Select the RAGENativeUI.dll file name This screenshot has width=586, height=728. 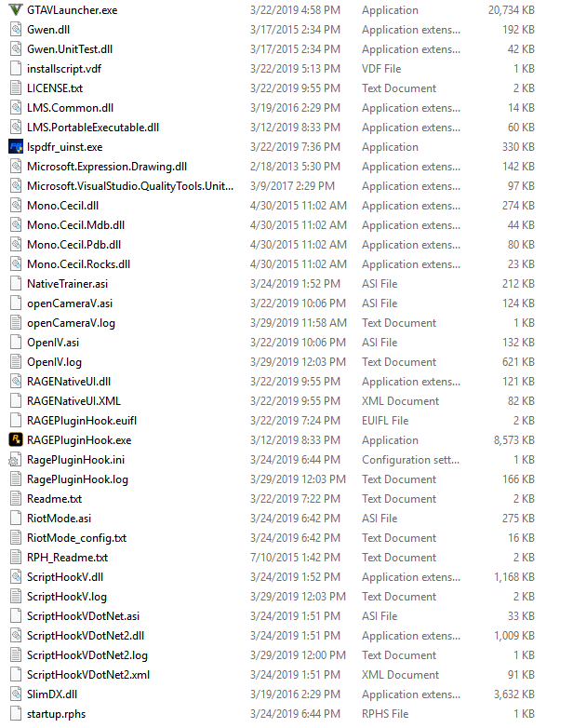[x=69, y=381]
